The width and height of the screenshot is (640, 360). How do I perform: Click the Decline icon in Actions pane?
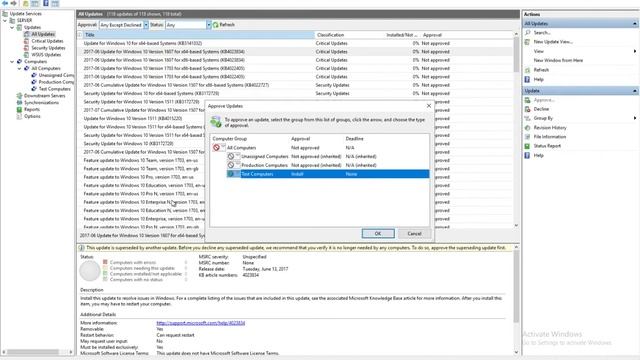pos(527,109)
